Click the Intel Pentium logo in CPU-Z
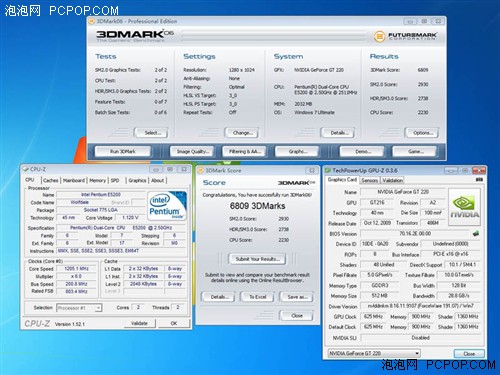This screenshot has width=500, height=375. point(167,205)
